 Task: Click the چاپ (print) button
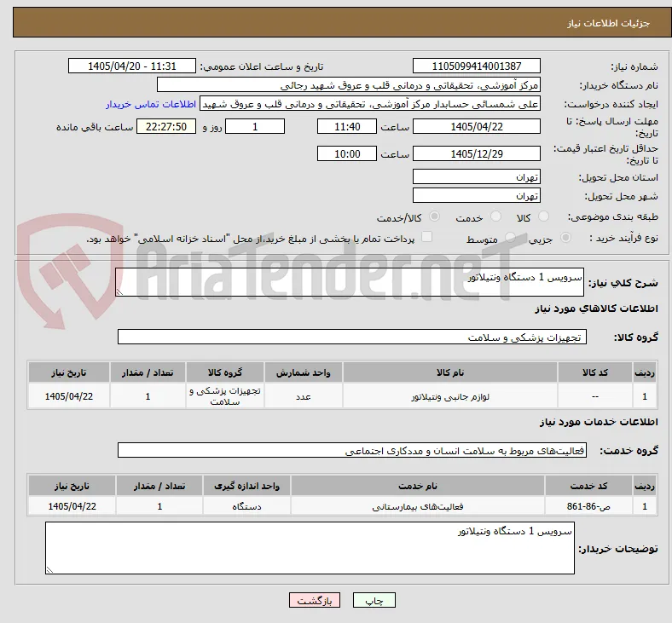(x=374, y=600)
